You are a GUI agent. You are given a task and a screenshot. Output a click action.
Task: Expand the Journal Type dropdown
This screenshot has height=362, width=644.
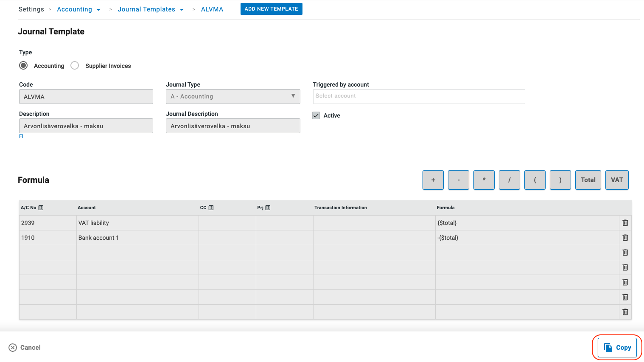(233, 96)
